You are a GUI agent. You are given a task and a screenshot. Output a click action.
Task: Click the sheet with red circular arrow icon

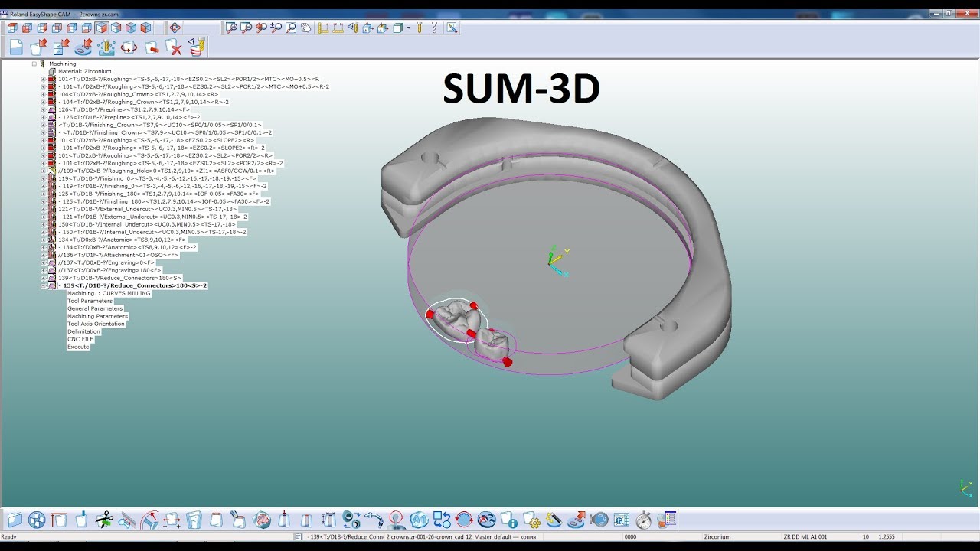click(x=129, y=47)
